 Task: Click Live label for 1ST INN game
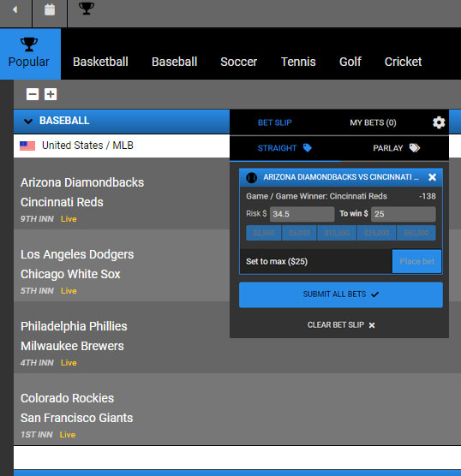[x=68, y=435]
